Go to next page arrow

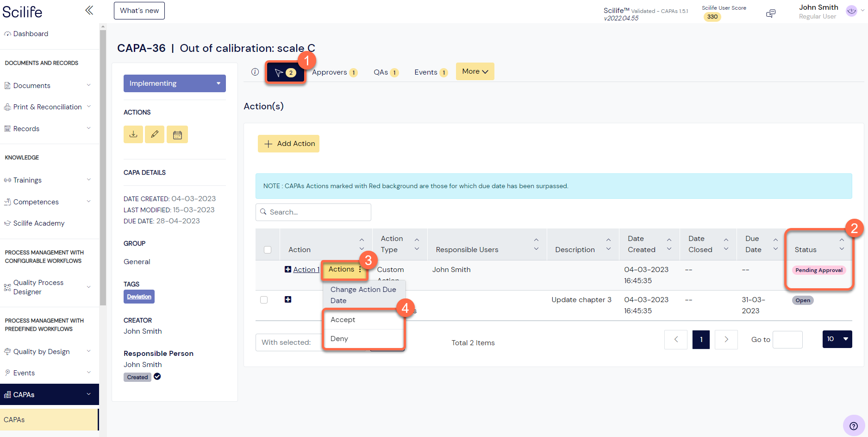[726, 339]
